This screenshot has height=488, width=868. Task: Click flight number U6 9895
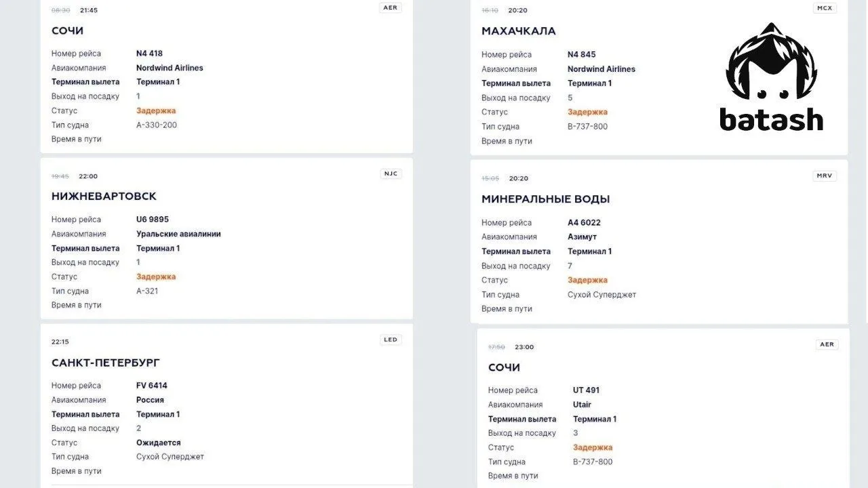pyautogui.click(x=153, y=220)
